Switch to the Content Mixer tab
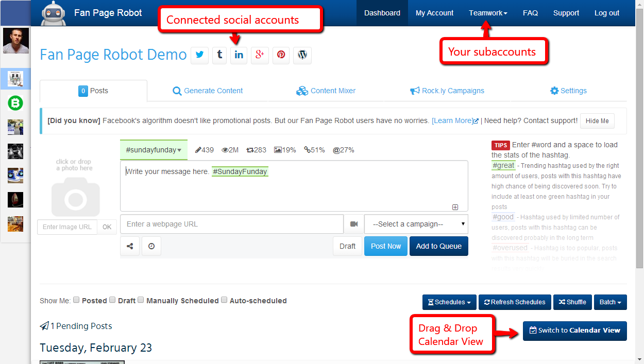The width and height of the screenshot is (644, 364). point(326,91)
